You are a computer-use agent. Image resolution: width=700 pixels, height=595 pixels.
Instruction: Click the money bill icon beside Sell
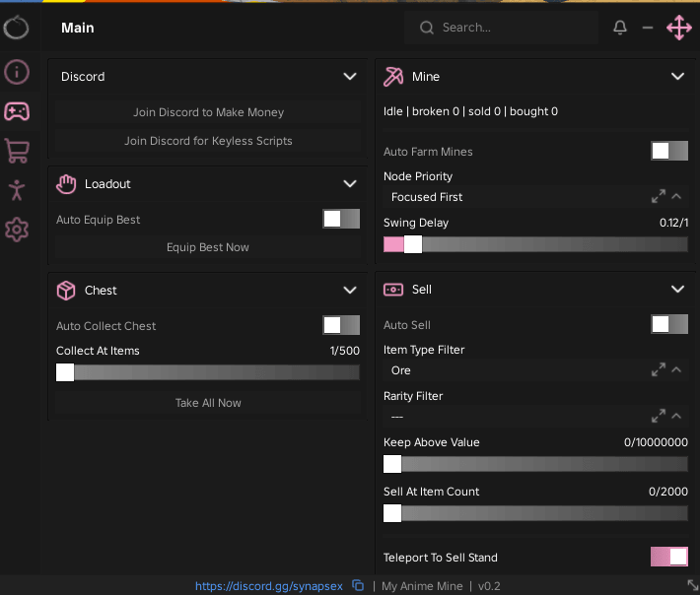pos(393,290)
